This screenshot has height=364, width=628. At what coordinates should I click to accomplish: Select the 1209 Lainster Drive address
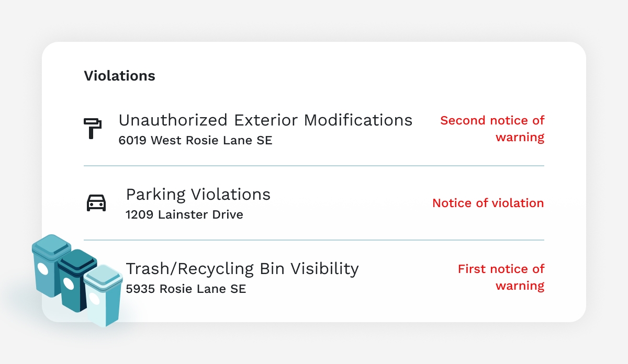pyautogui.click(x=184, y=215)
